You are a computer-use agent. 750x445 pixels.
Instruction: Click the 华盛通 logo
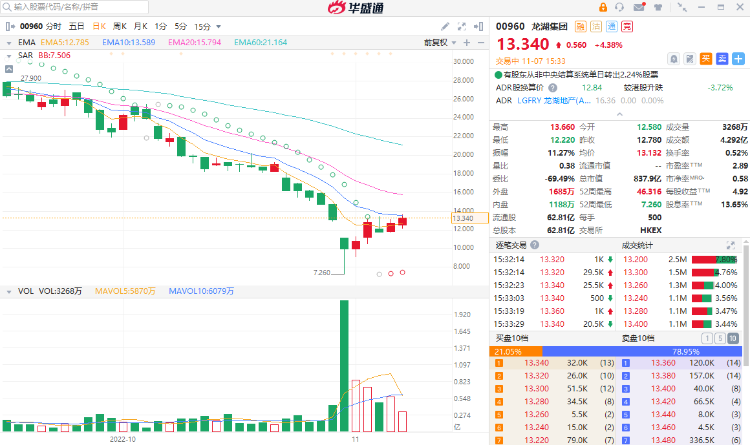click(x=355, y=8)
